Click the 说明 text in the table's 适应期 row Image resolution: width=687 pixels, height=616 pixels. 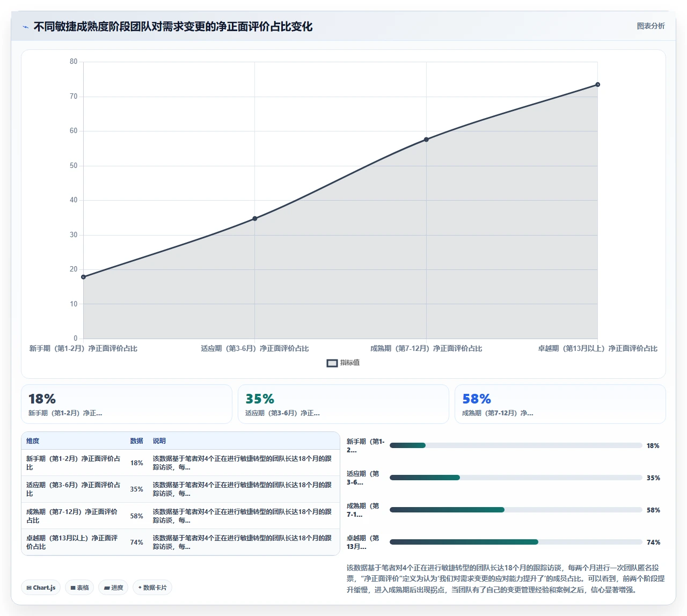243,489
